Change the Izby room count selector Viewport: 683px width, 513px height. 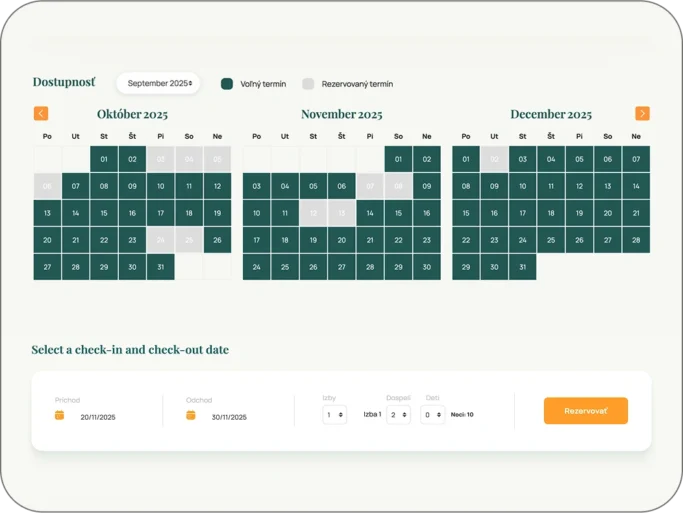(335, 415)
